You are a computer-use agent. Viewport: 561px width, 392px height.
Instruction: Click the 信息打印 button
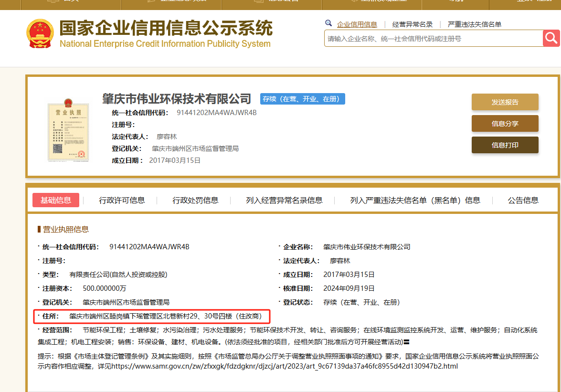[x=505, y=145]
